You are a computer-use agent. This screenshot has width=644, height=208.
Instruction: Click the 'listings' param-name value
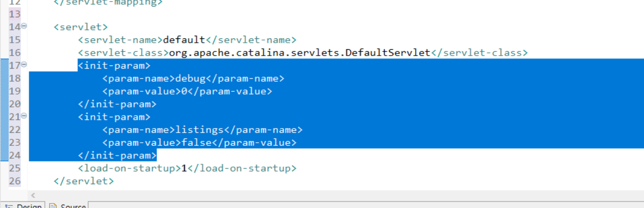[x=199, y=130]
